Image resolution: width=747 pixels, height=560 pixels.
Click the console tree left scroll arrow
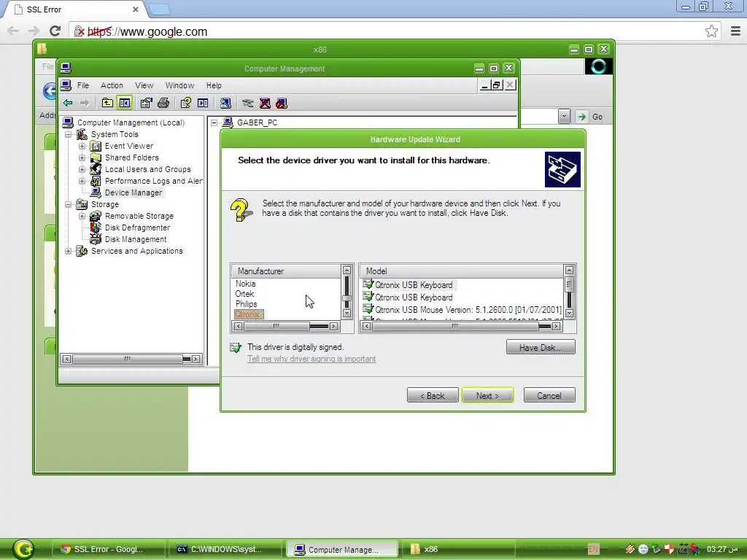coord(66,359)
